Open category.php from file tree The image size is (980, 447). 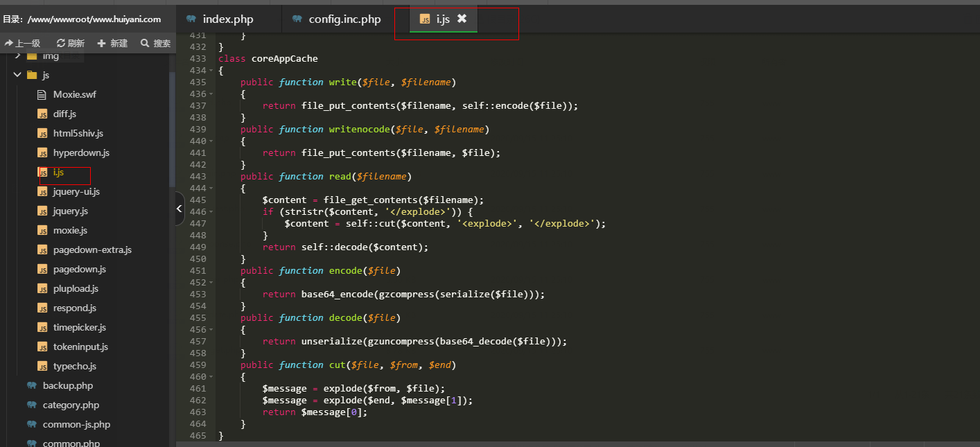(x=71, y=405)
